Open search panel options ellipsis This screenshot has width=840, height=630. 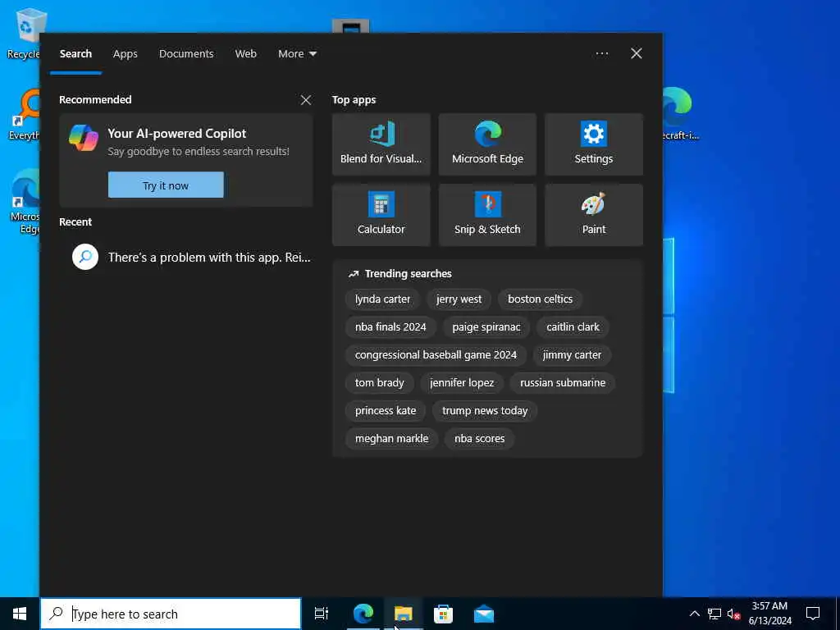tap(601, 53)
